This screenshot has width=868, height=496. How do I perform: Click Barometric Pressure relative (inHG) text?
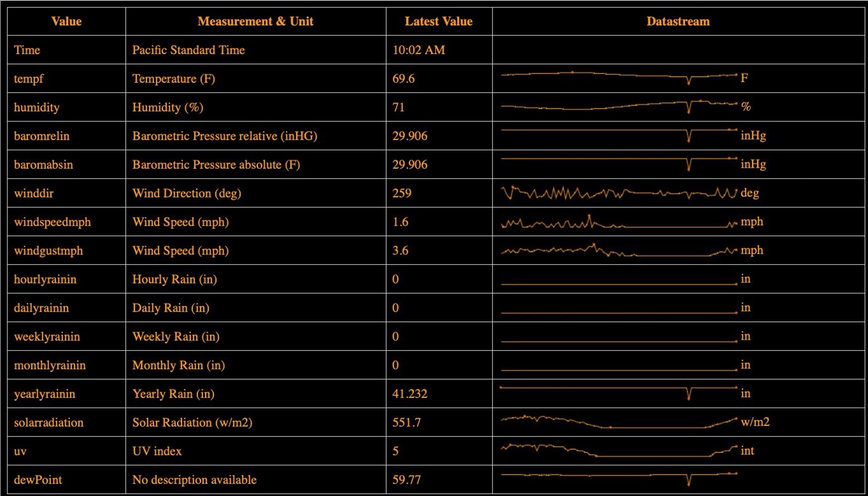(x=225, y=136)
